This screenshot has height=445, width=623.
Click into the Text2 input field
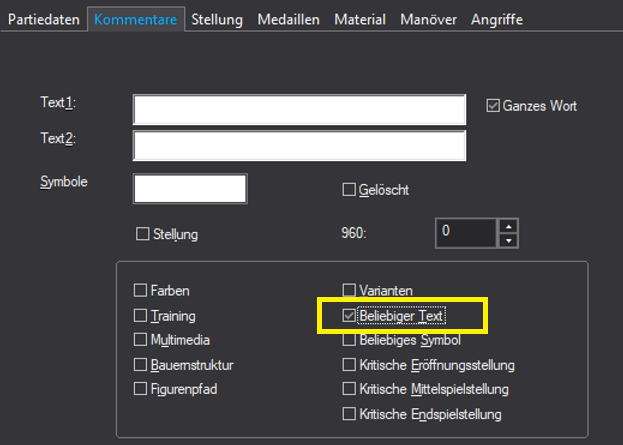(299, 144)
